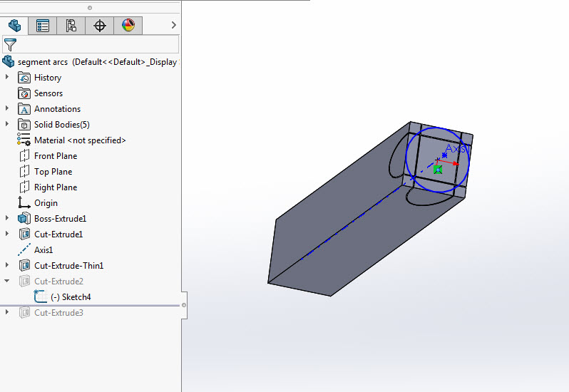
Task: Select (-) Sketch4 under Cut-Extrude2
Action: pos(70,297)
